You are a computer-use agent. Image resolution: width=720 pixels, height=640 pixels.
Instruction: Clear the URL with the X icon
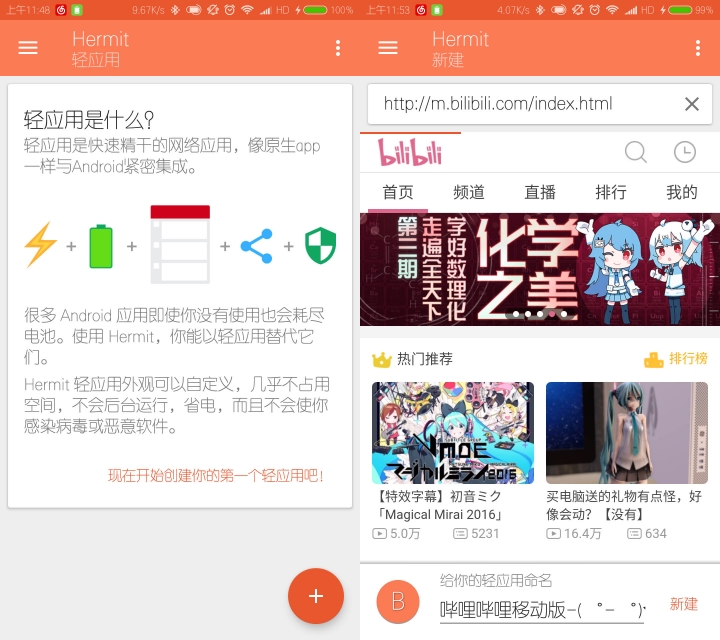tap(691, 104)
